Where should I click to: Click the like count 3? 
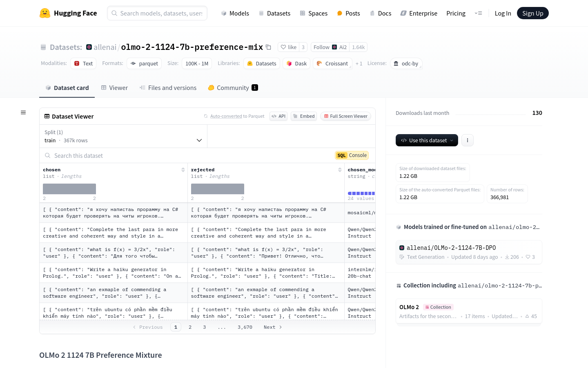(x=303, y=47)
